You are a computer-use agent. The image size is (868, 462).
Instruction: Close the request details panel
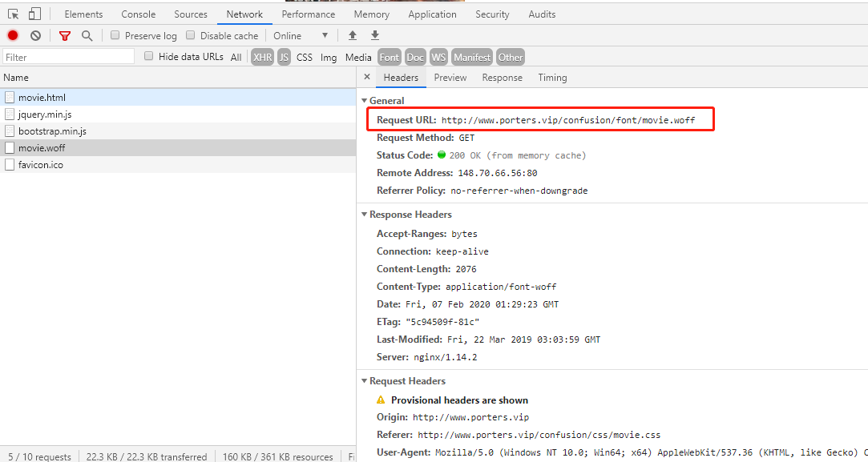[366, 77]
